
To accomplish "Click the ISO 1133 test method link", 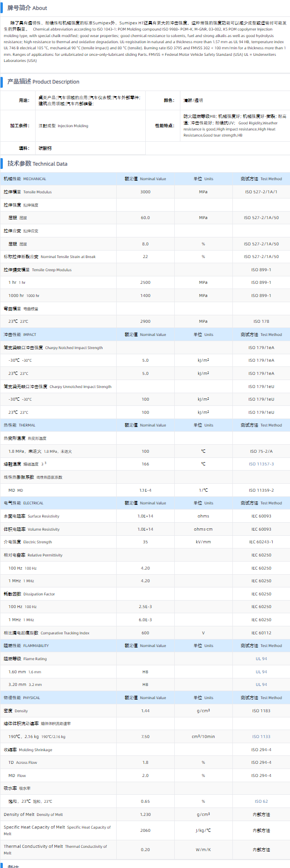I will click(261, 737).
